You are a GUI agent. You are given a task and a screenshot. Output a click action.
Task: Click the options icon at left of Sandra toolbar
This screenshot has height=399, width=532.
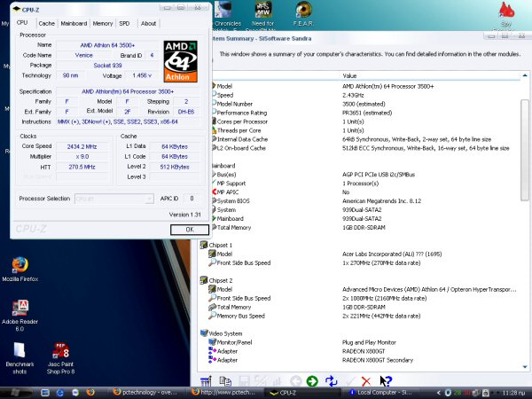click(206, 381)
